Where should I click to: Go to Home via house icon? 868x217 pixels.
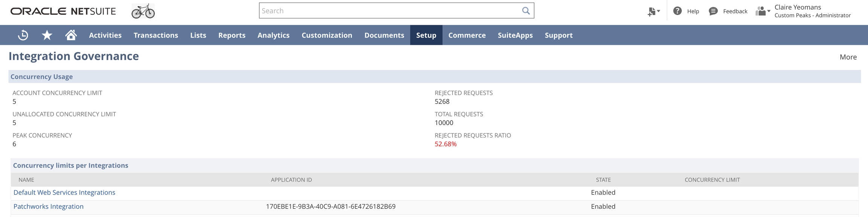[x=71, y=35]
